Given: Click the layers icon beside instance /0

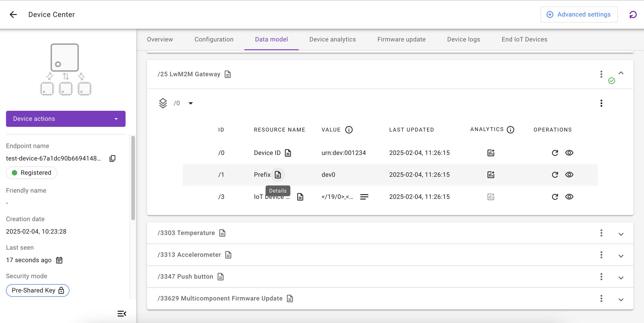Looking at the screenshot, I should coord(163,103).
